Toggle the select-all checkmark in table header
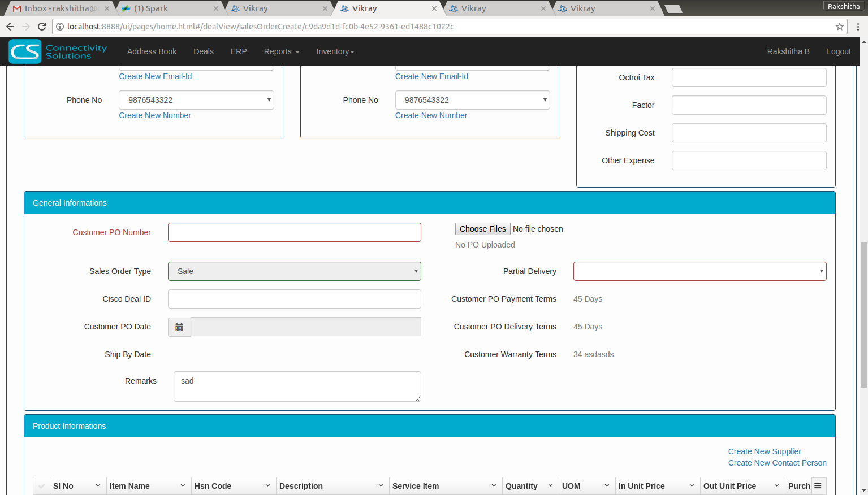The width and height of the screenshot is (868, 495). [41, 486]
